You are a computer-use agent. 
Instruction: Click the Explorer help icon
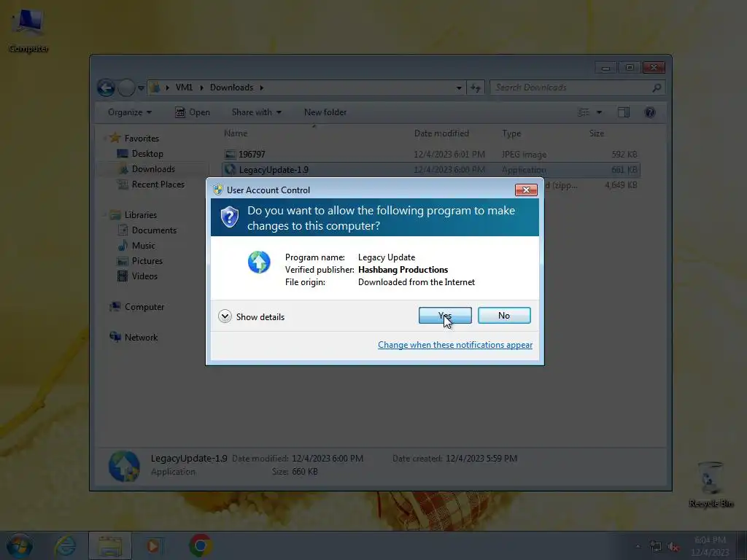650,112
